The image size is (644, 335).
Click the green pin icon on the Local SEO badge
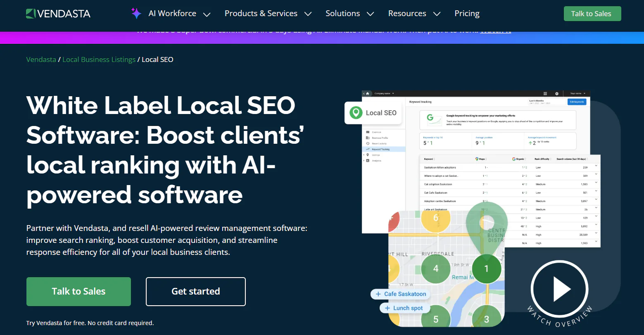[356, 113]
